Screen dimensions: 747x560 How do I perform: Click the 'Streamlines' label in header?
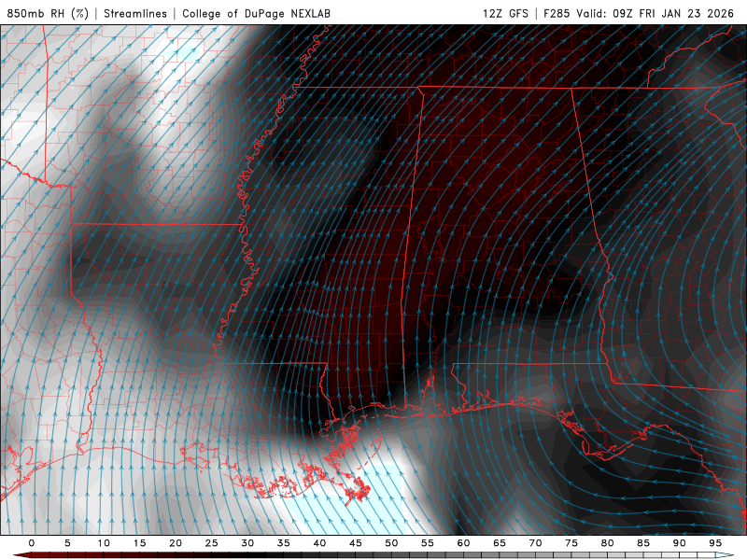(x=135, y=13)
